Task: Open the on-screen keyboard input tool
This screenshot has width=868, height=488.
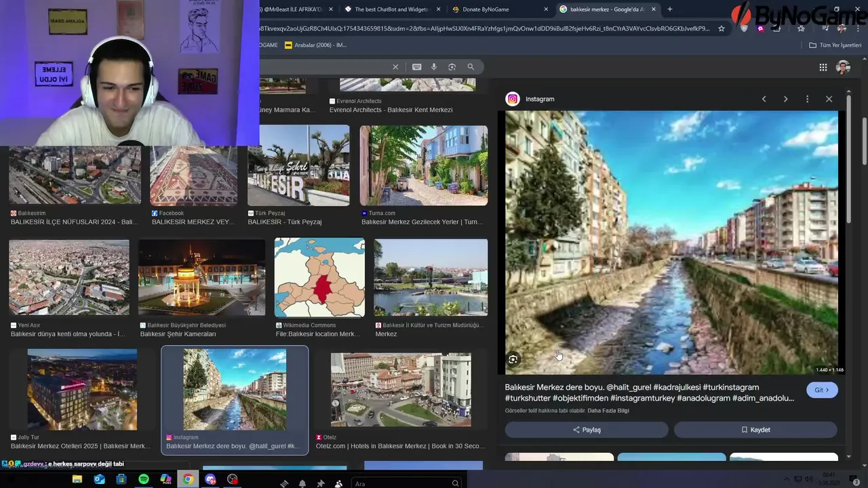Action: pos(416,67)
